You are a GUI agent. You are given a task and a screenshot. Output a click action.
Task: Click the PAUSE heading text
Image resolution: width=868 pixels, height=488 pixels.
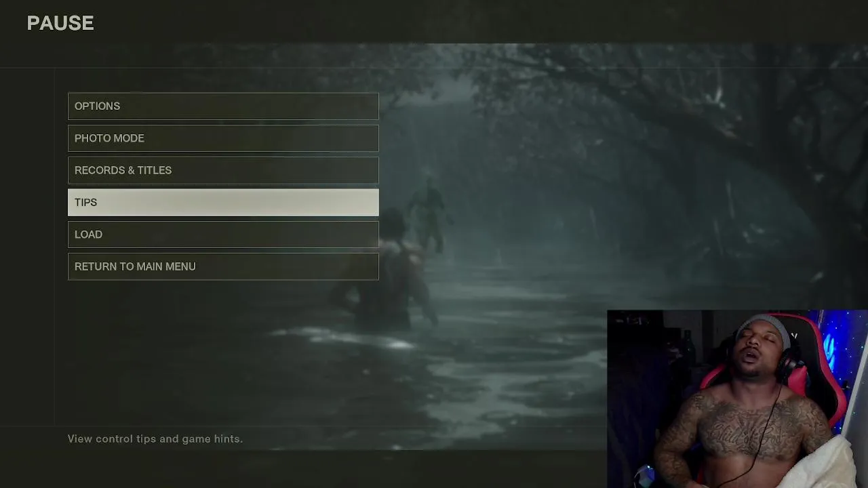[60, 23]
